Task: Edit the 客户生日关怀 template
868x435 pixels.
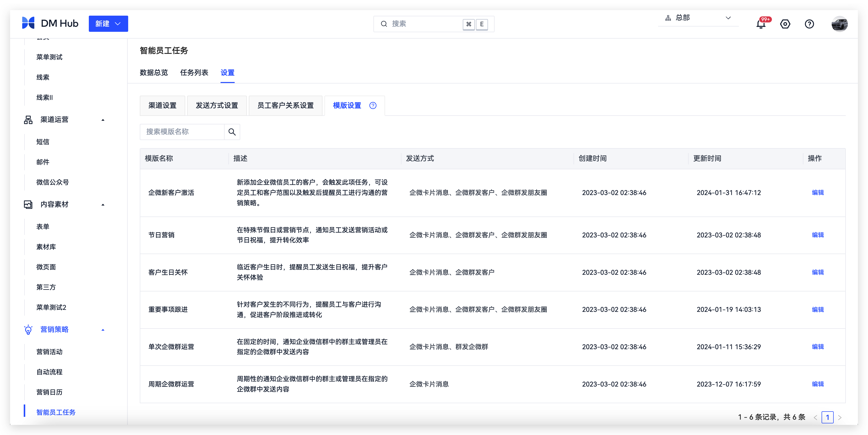Action: tap(818, 272)
